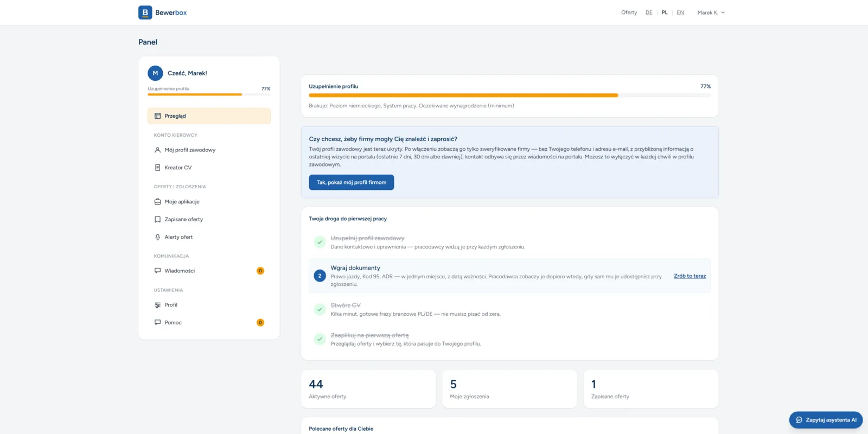Viewport: 868px width, 434px height.
Task: Click the Profil settings sliders icon
Action: [x=157, y=305]
